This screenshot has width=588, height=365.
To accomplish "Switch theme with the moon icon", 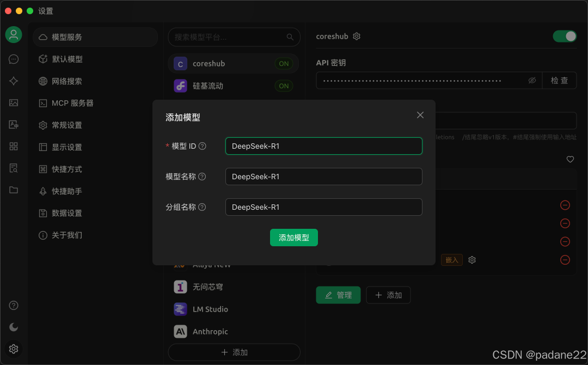I will point(14,327).
